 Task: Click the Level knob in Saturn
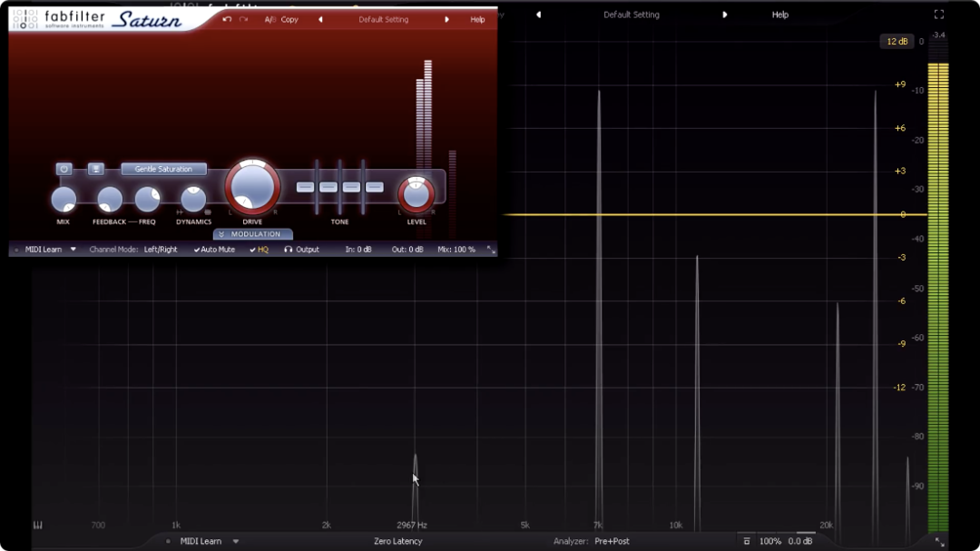click(x=416, y=194)
